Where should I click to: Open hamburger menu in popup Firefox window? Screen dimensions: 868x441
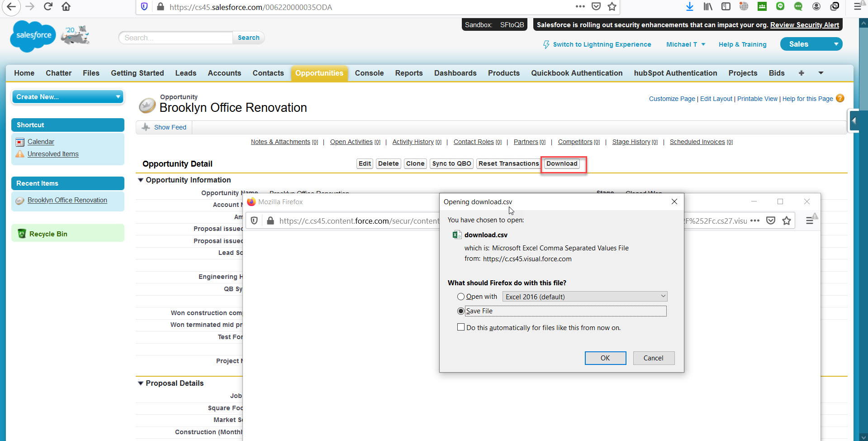pos(810,220)
